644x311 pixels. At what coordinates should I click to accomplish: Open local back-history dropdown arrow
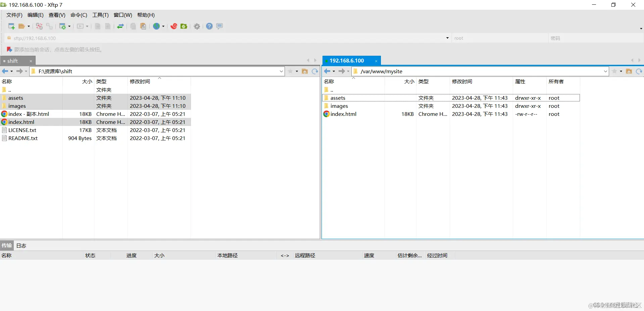pos(12,71)
